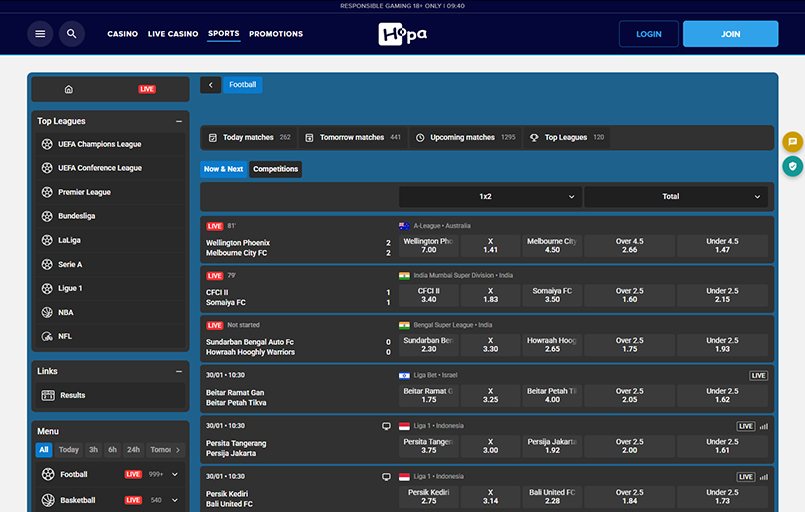
Task: Open the 1x2 market dropdown
Action: coord(490,197)
